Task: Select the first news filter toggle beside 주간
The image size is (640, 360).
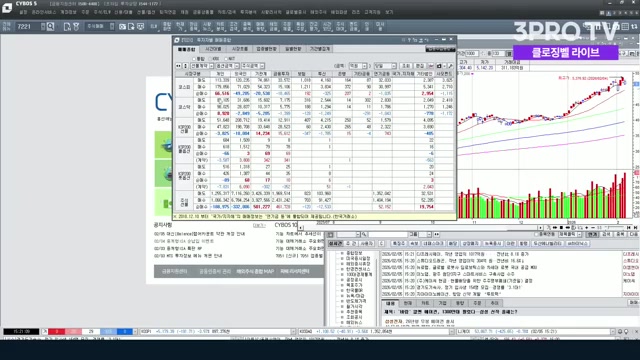Action: pos(336,243)
